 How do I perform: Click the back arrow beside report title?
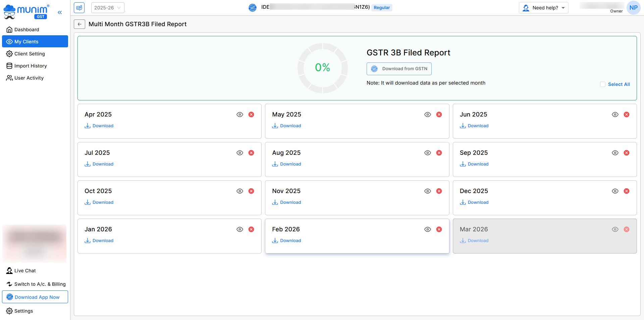pos(79,24)
